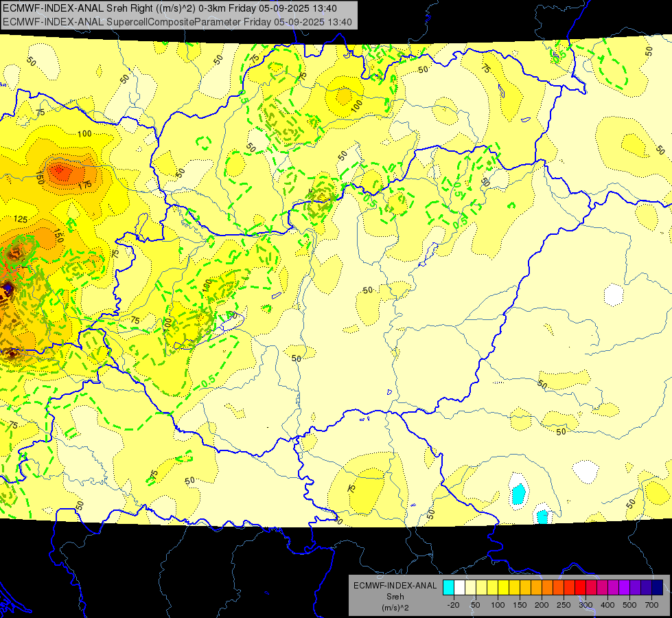672x618 pixels.
Task: Click the Sreh Right 0-3km title line
Action: pos(170,8)
